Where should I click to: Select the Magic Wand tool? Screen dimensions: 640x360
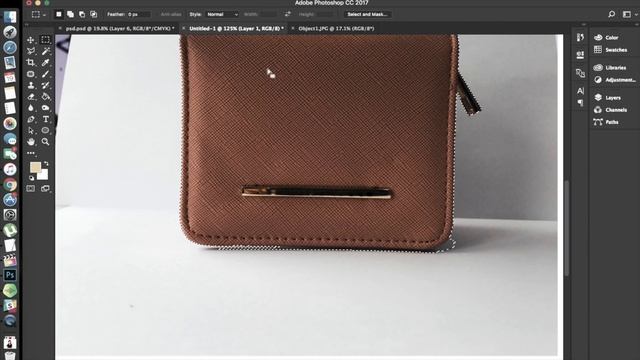coord(45,51)
